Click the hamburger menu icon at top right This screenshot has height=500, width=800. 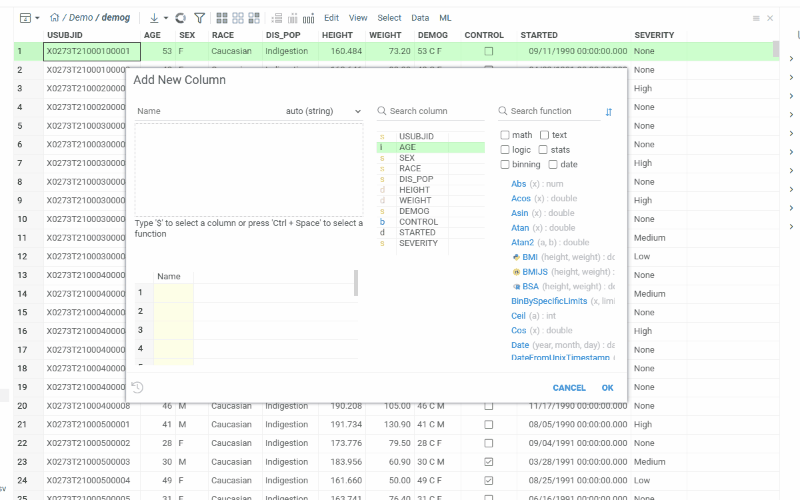756,18
